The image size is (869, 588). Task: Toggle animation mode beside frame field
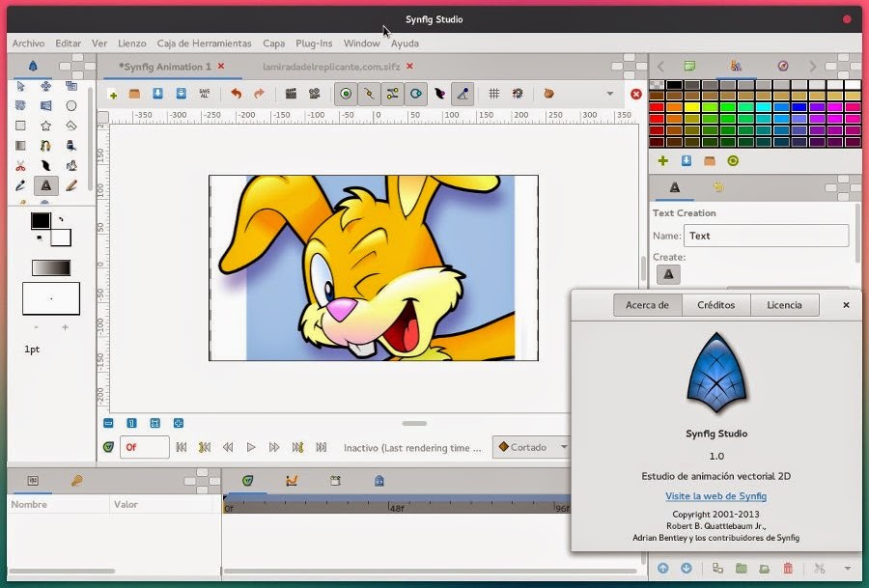(108, 447)
